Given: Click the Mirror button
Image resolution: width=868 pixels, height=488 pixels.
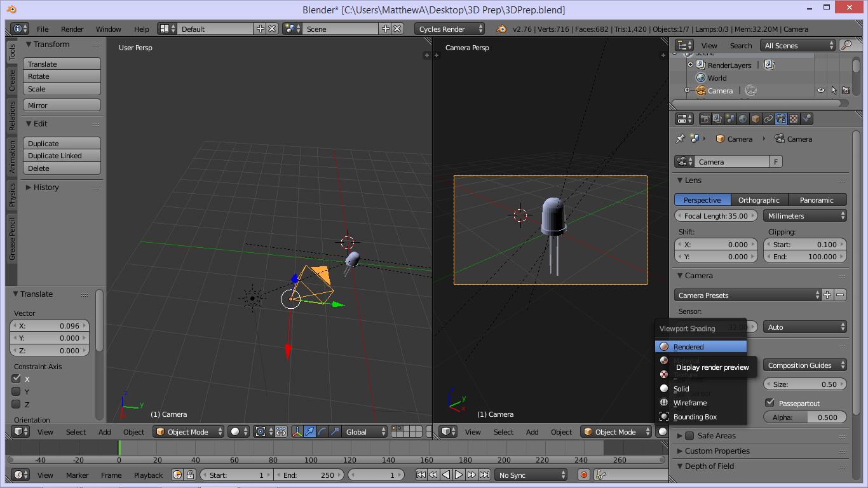Looking at the screenshot, I should pyautogui.click(x=62, y=105).
